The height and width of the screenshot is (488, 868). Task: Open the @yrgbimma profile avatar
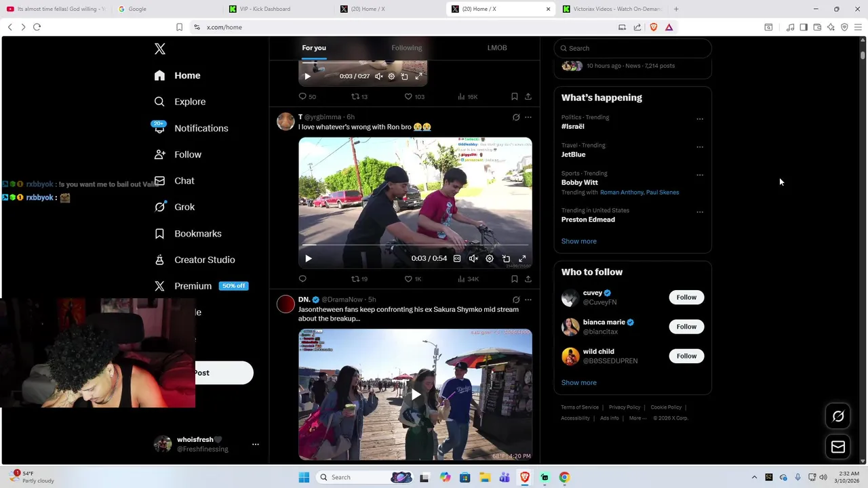285,121
